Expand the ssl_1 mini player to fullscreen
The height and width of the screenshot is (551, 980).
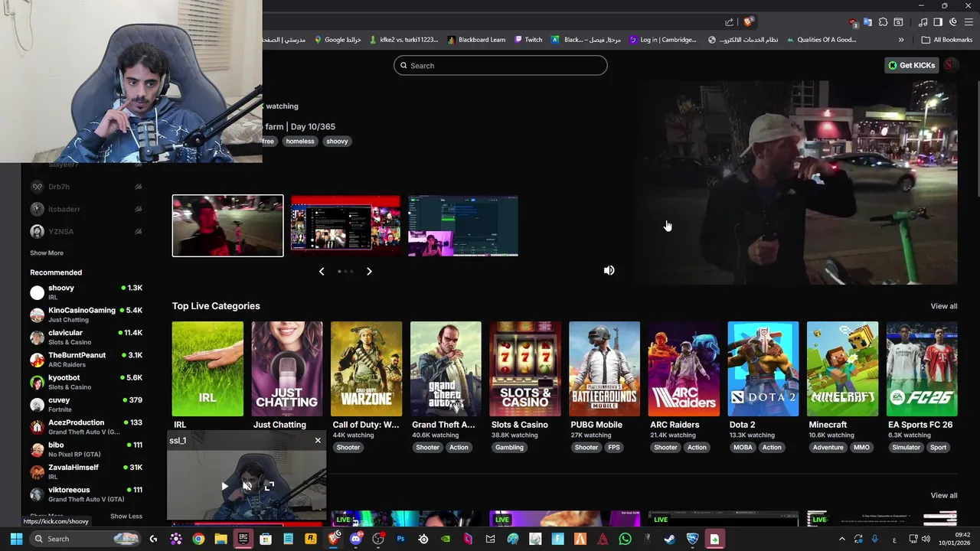click(x=269, y=486)
